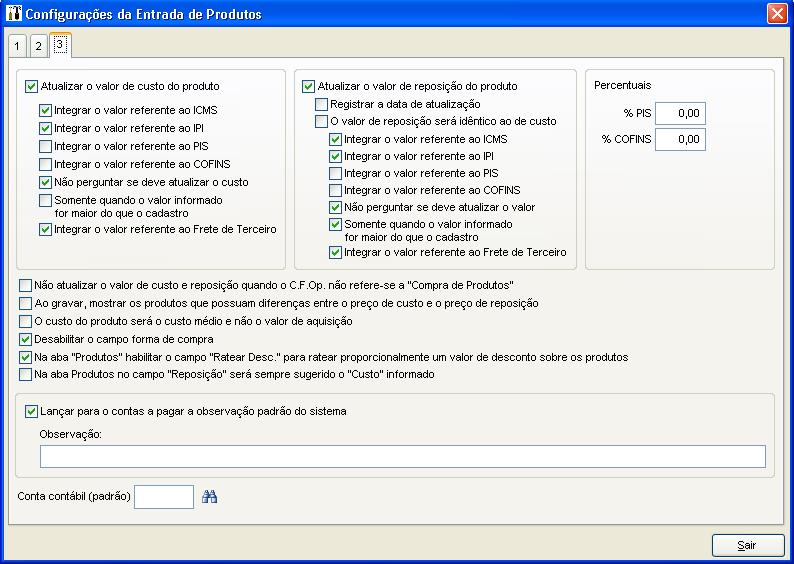The height and width of the screenshot is (564, 794).
Task: Enable 'Ao gravar, mostrar os produtos' option
Action: [x=25, y=303]
